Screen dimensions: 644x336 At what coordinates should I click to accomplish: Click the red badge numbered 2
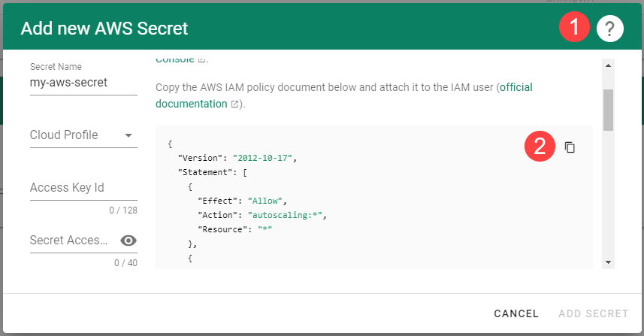[x=540, y=147]
